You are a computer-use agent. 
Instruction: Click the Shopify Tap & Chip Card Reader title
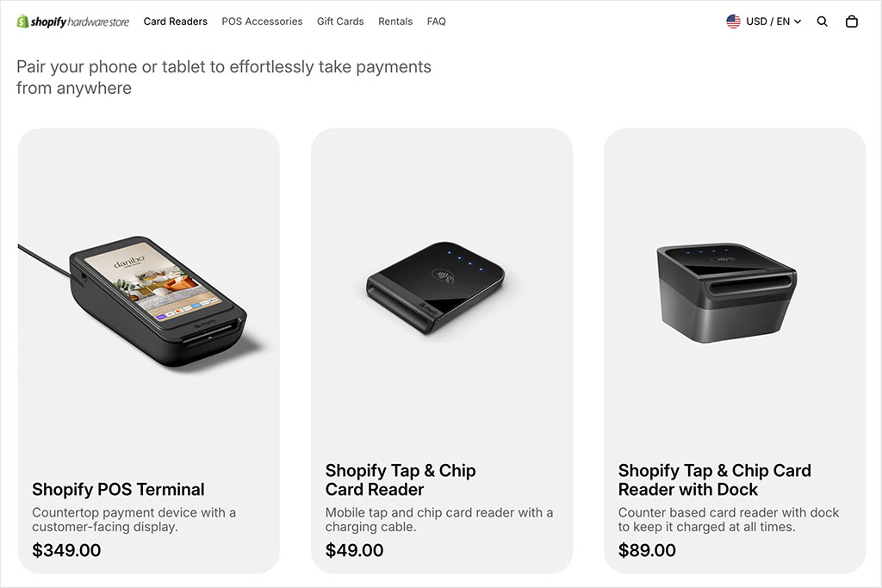tap(401, 480)
